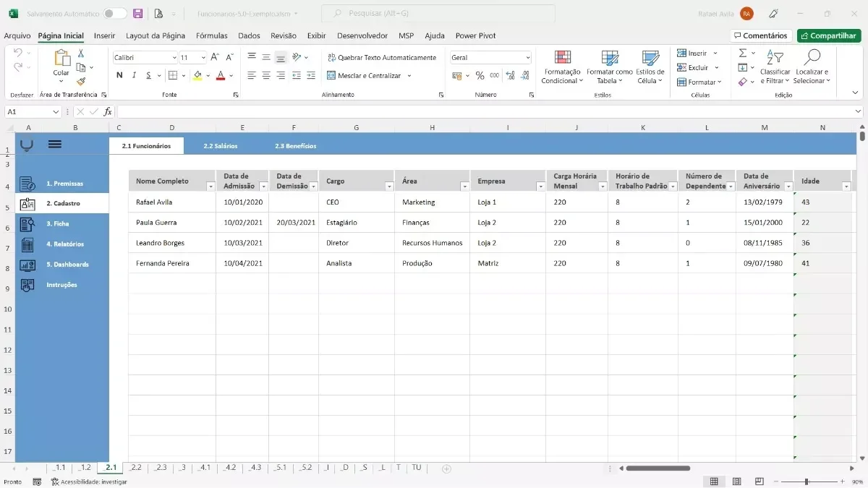Viewport: 868px width, 488px height.
Task: Open the Calibri font name dropdown
Action: click(174, 58)
